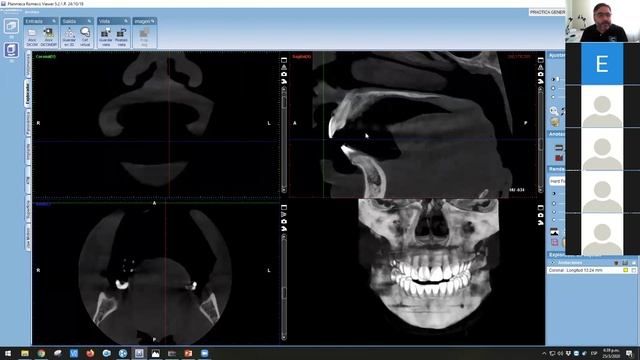Viewport: 640px width, 360px height.
Task: Collapse the Imagen toolbar group
Action: click(153, 21)
